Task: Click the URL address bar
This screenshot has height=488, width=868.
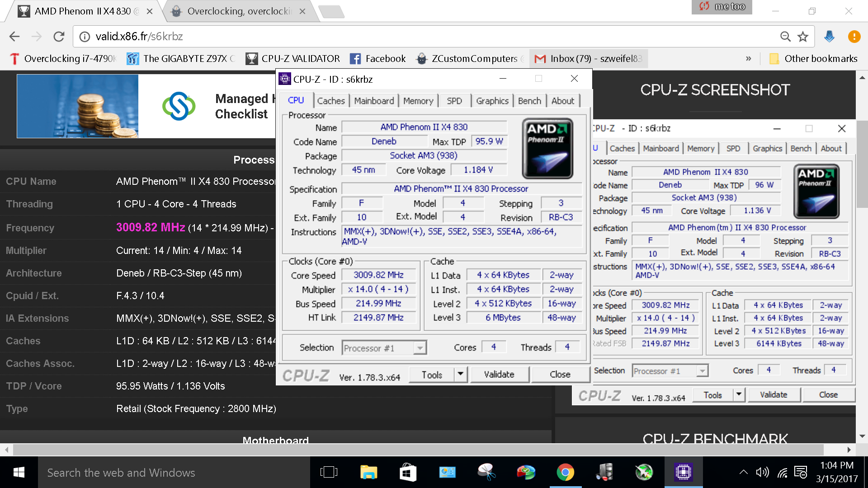Action: pyautogui.click(x=434, y=37)
